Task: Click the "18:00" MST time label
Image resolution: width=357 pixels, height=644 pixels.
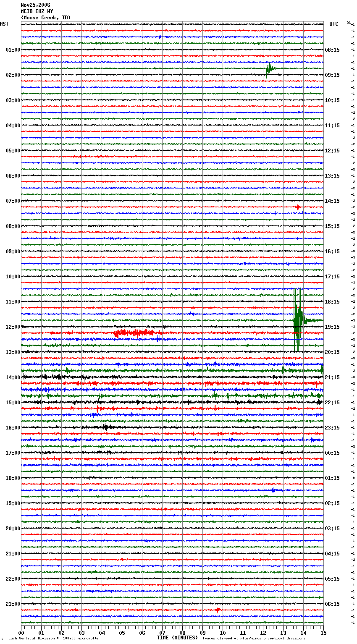Action: coord(13,478)
